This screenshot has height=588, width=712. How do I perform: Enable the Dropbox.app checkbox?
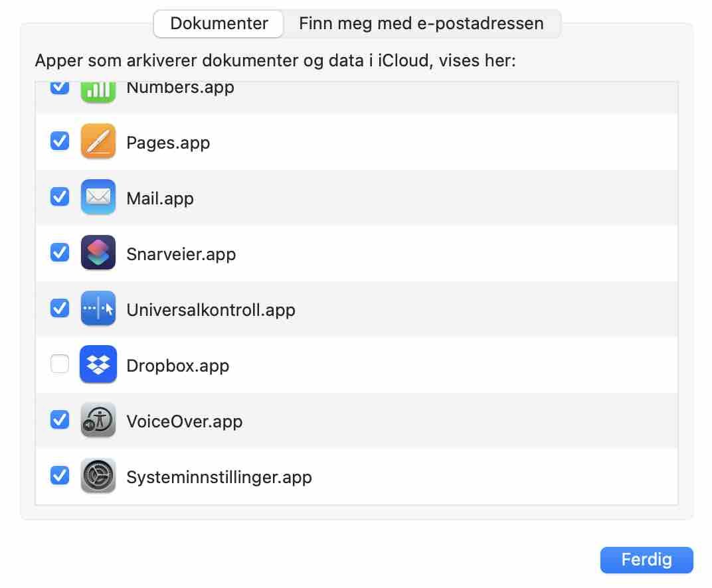click(60, 364)
